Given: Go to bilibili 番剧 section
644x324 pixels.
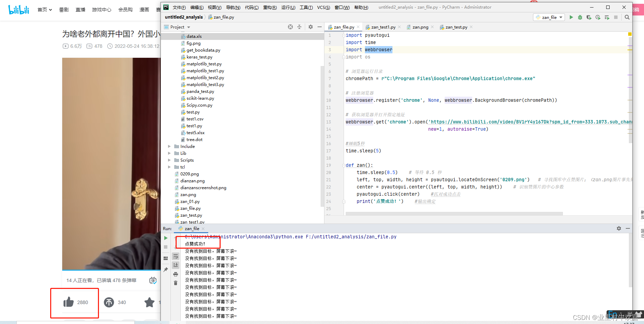Looking at the screenshot, I should [64, 10].
